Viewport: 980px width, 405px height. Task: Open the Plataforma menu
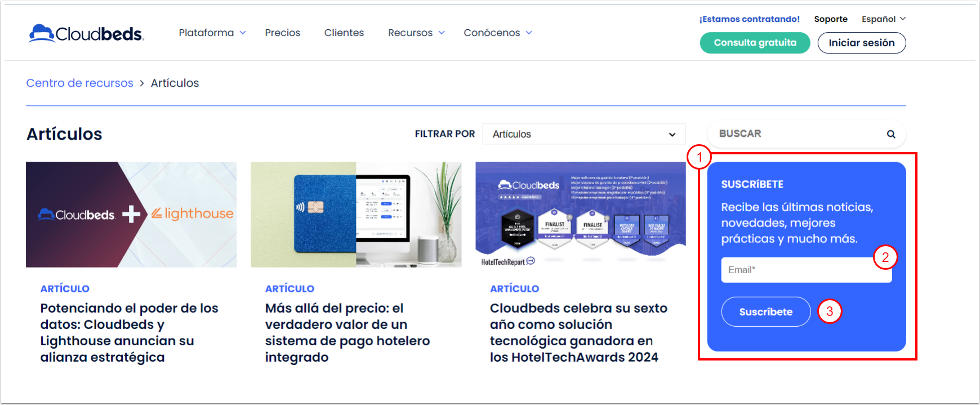click(x=206, y=33)
